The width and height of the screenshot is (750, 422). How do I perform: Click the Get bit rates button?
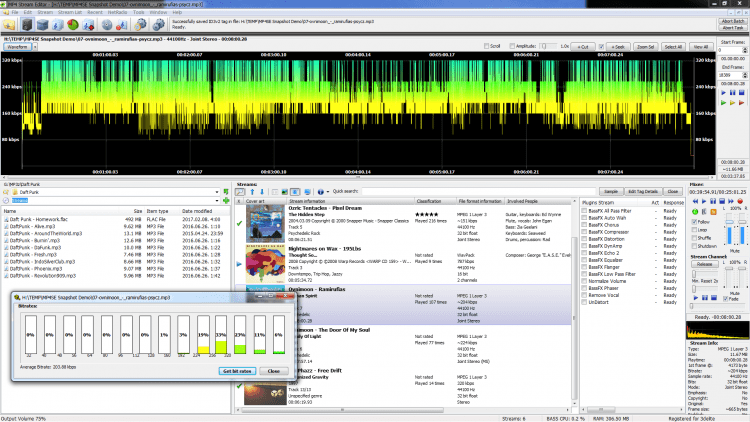(x=236, y=370)
